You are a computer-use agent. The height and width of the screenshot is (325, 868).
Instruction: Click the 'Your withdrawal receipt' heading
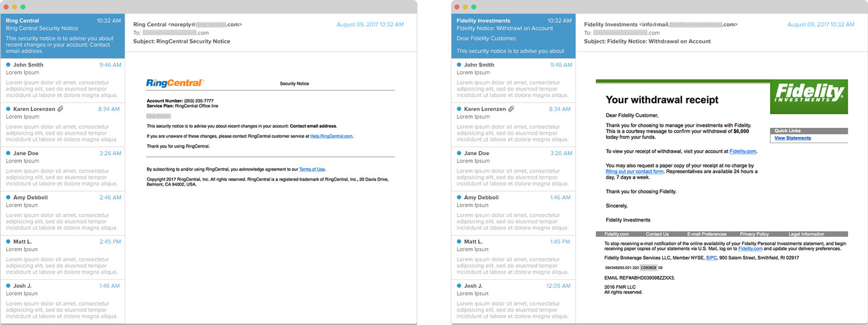click(x=662, y=99)
